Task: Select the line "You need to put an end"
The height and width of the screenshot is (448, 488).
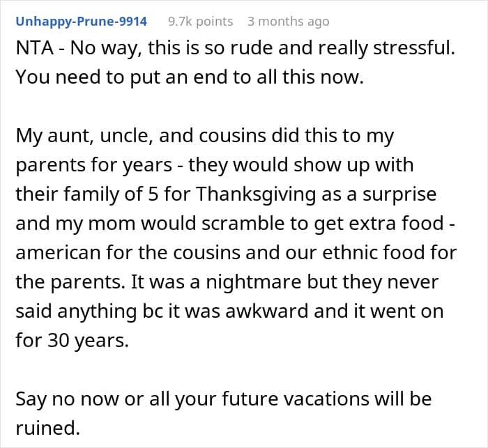Action: (x=190, y=77)
